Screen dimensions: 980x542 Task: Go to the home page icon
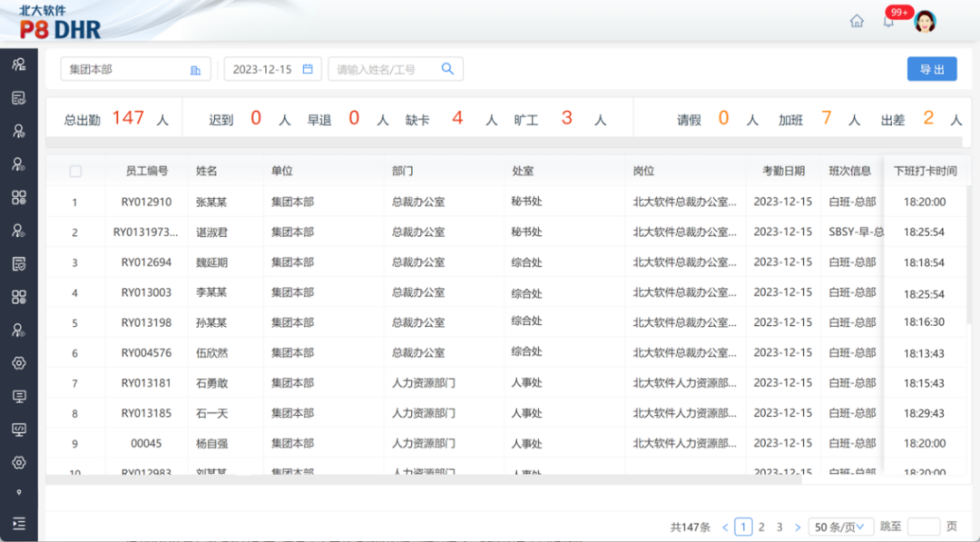tap(857, 21)
